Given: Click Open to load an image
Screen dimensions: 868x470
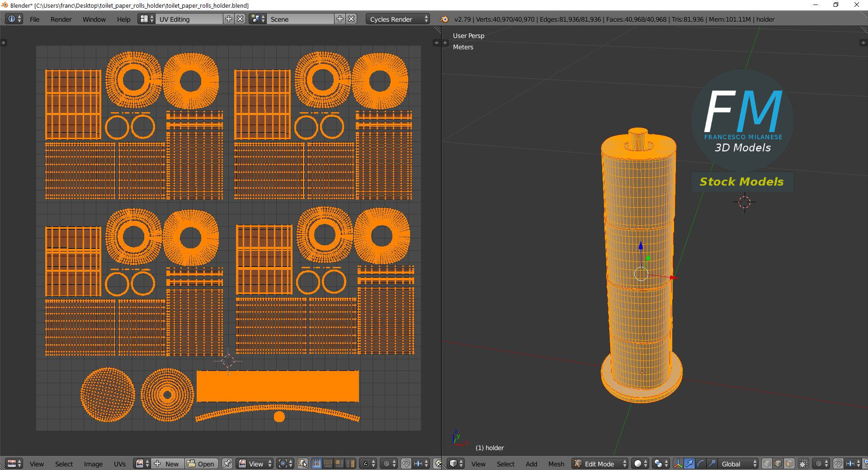Looking at the screenshot, I should [x=201, y=464].
